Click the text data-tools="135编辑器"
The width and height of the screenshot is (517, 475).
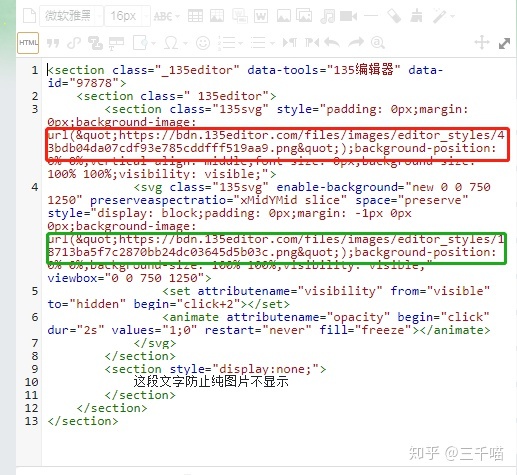pyautogui.click(x=323, y=70)
